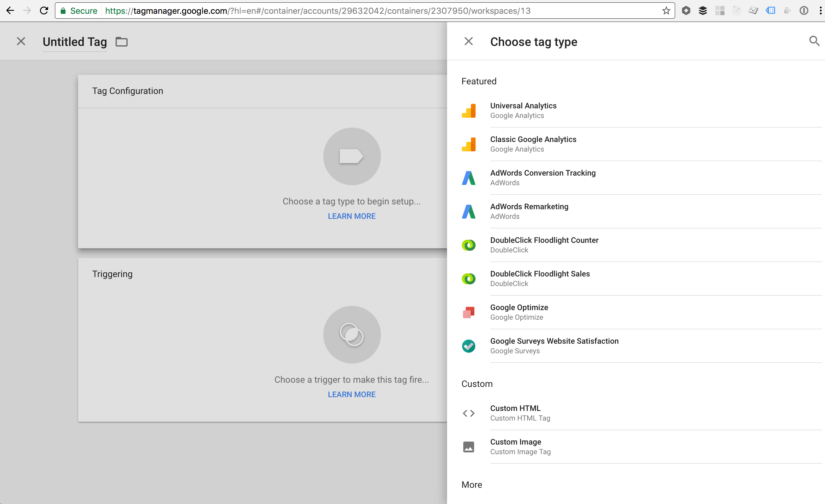Close the Choose tag type panel

pyautogui.click(x=468, y=41)
